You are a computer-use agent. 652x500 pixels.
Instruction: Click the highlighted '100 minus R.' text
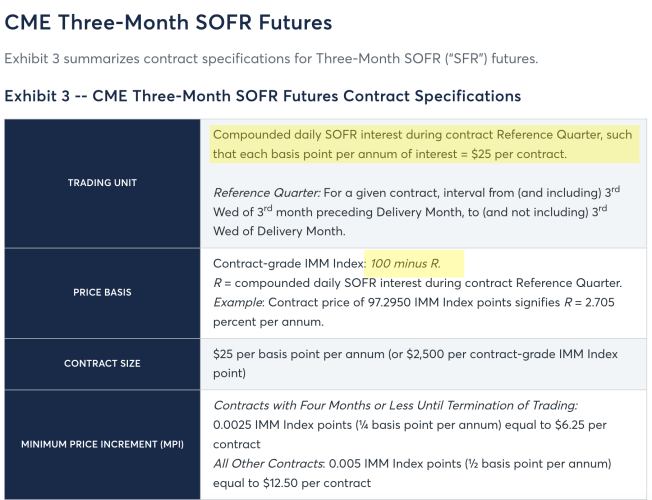point(405,264)
